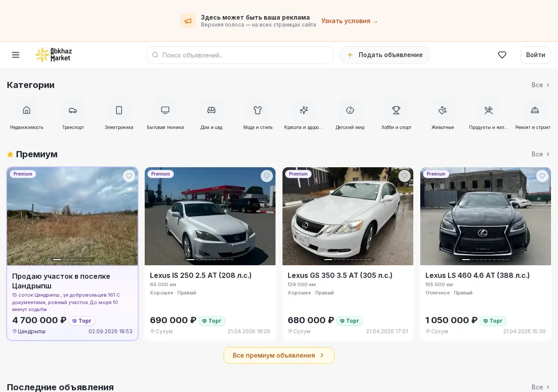
Task: Add Lexus LS 460 to favorites
Action: pos(542,176)
